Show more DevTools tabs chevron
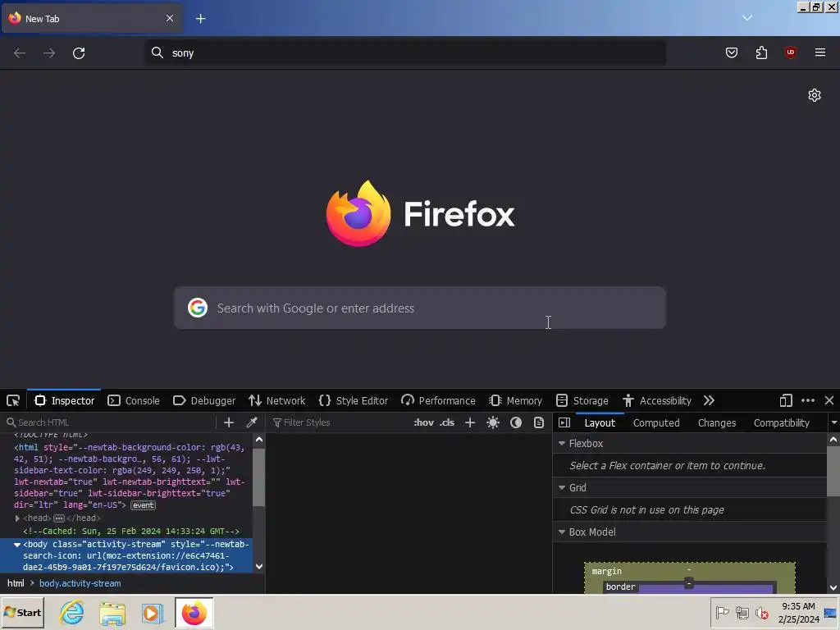Image resolution: width=840 pixels, height=630 pixels. tap(710, 400)
